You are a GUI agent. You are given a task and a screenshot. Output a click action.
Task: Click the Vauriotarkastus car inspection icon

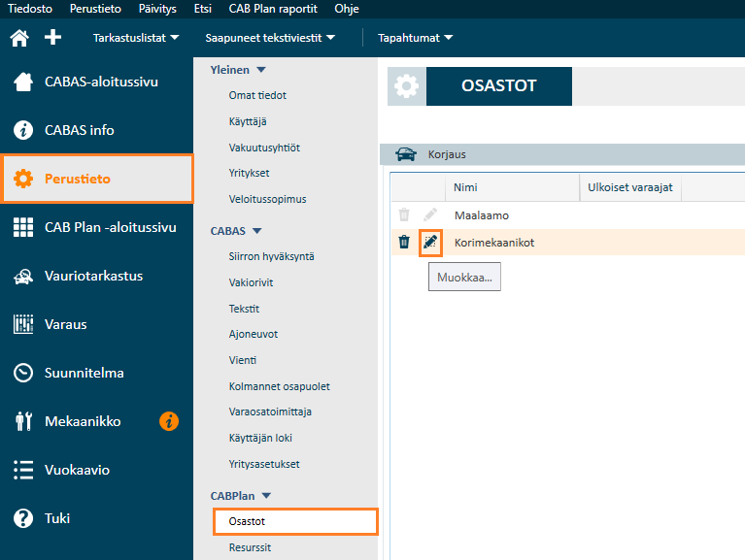coord(23,277)
